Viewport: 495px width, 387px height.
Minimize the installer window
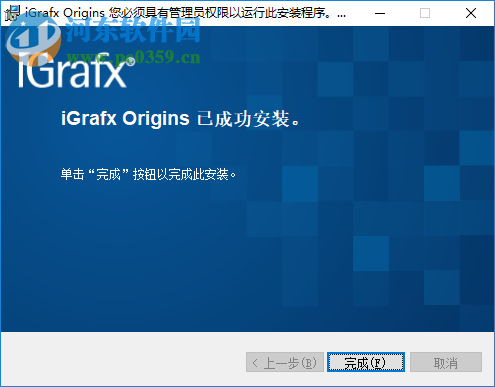coord(380,13)
